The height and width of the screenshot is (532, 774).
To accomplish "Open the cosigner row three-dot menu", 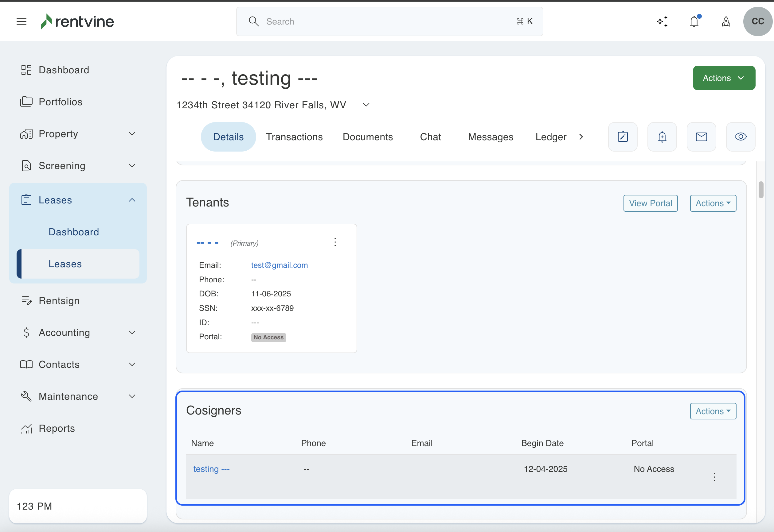I will coord(714,477).
